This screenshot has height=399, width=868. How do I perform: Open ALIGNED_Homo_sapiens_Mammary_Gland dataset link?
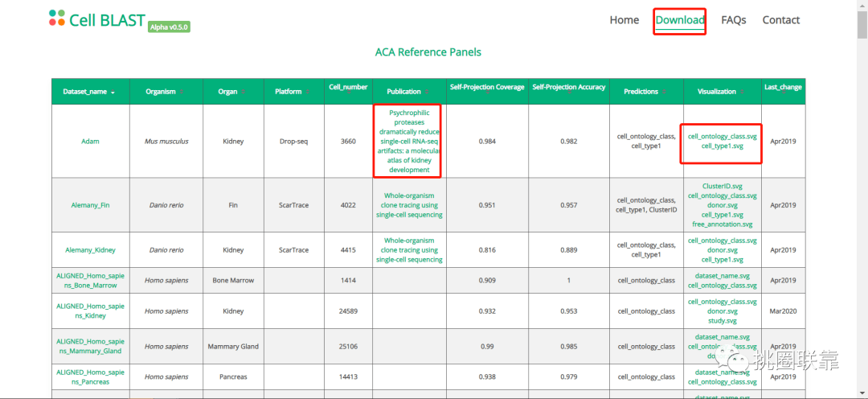click(x=90, y=347)
